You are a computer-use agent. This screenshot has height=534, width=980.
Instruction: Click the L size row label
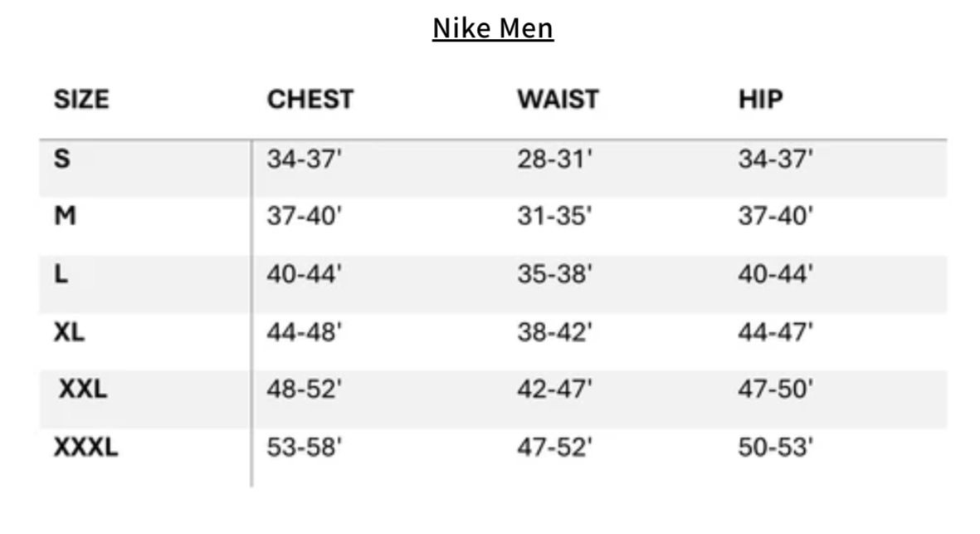(x=61, y=274)
